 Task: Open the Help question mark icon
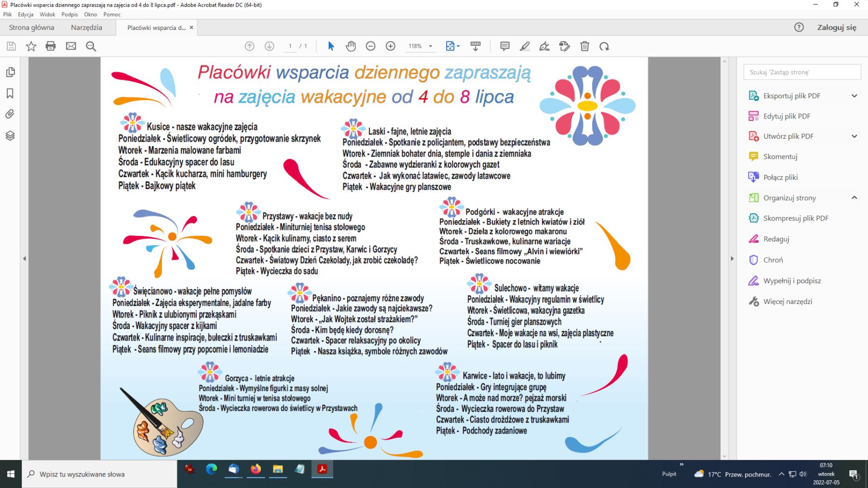pos(799,27)
